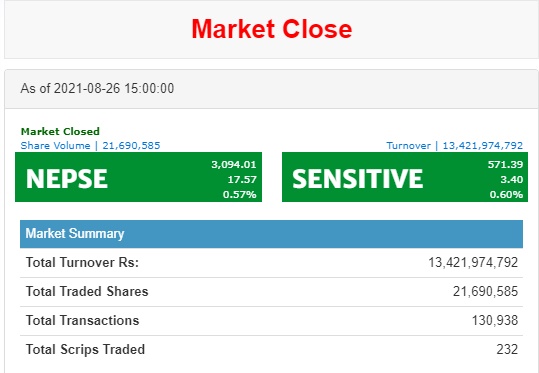Viewport: 539px width, 373px height.
Task: Select the Total Traded Shares row
Action: click(272, 292)
